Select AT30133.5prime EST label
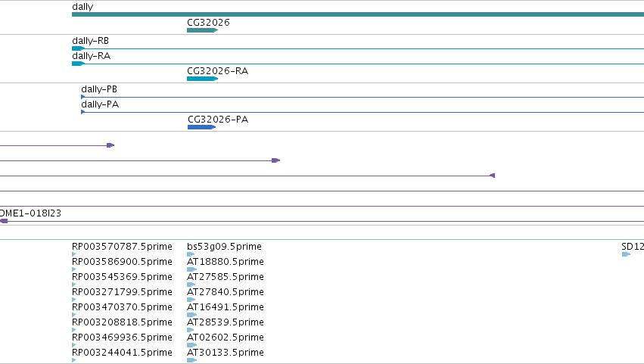Screen dimensions: 644x364 click(226, 353)
